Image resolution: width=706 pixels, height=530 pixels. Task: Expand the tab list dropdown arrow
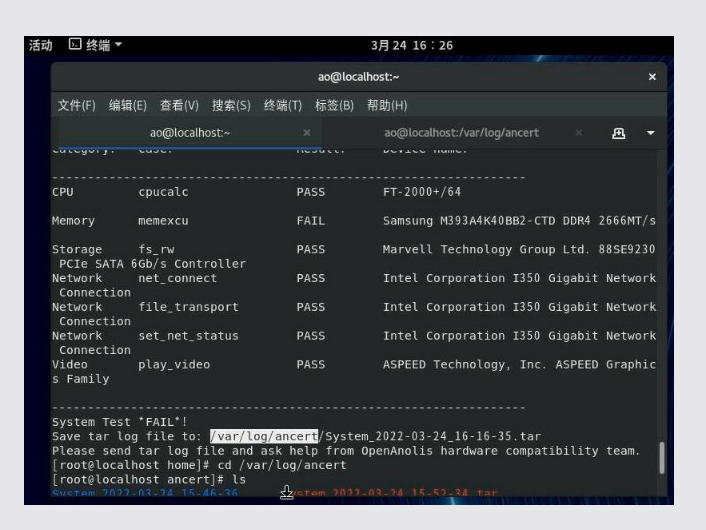(x=651, y=133)
